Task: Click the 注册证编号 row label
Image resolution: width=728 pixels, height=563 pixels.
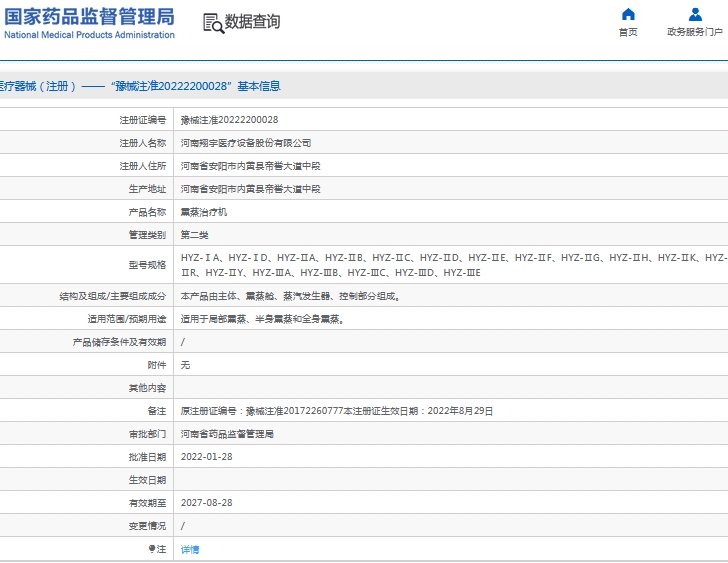Action: 143,120
